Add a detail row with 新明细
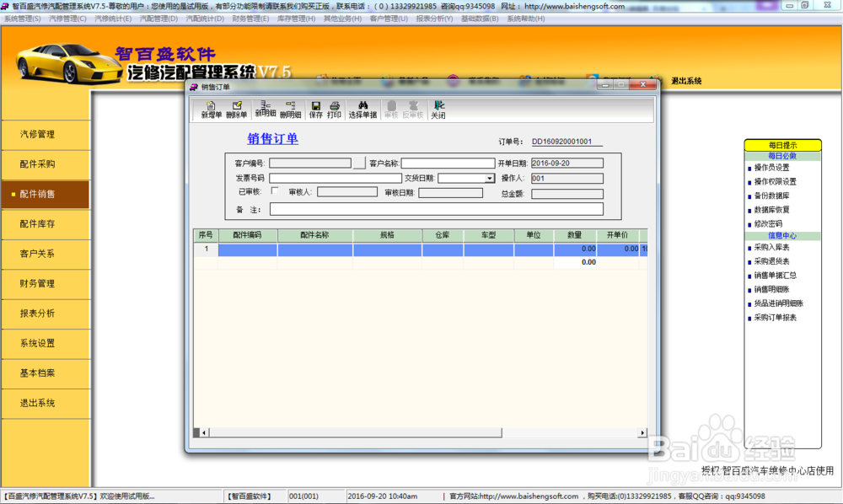843x504 pixels. [265, 110]
